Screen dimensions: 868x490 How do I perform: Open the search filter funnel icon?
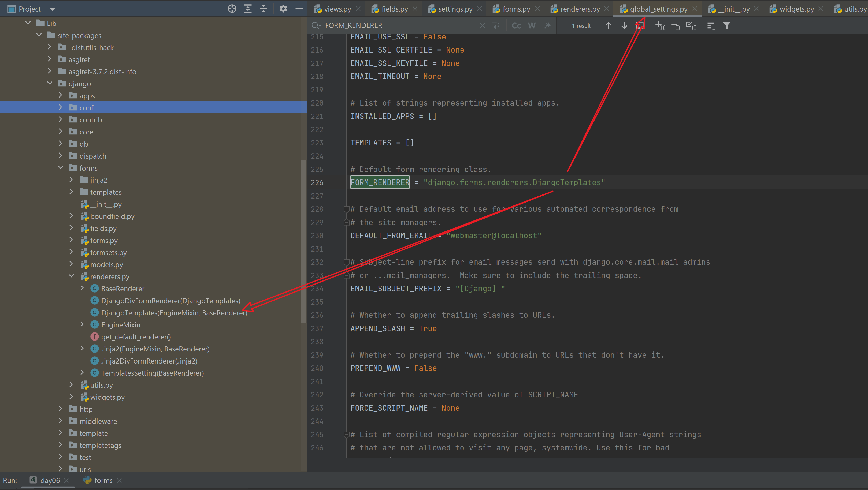(726, 26)
